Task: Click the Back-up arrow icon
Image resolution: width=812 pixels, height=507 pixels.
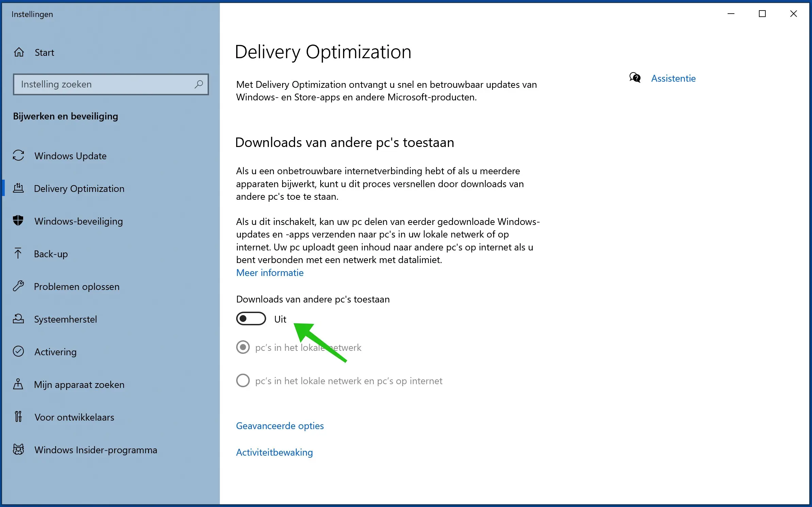Action: [x=18, y=253]
